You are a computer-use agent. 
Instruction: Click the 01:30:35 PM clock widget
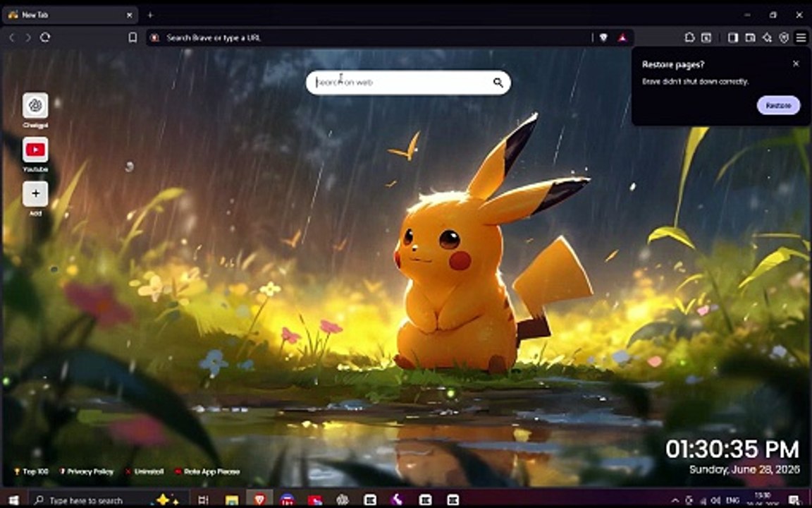pyautogui.click(x=732, y=449)
